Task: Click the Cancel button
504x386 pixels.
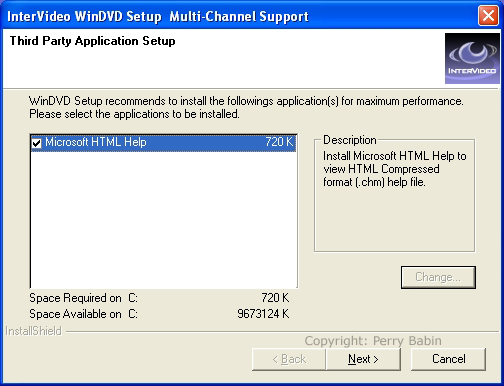Action: point(448,359)
